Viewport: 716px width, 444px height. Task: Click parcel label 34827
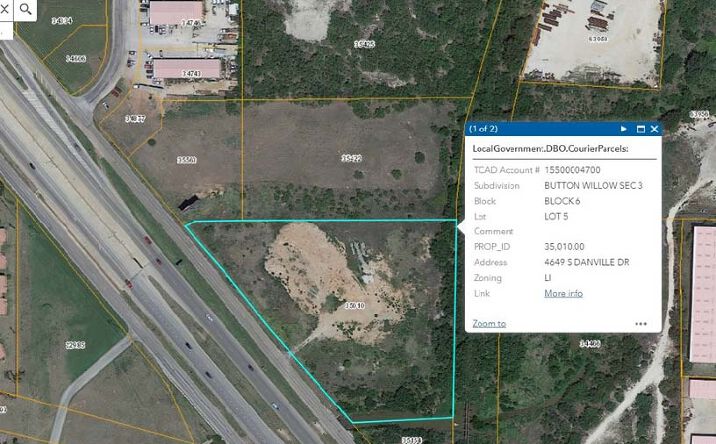pos(135,119)
